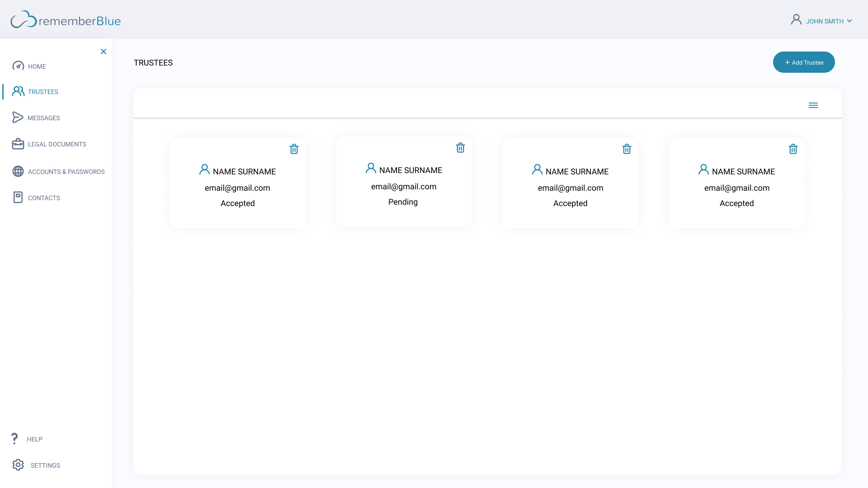Open the hamburger list menu icon
The width and height of the screenshot is (868, 488).
(813, 105)
